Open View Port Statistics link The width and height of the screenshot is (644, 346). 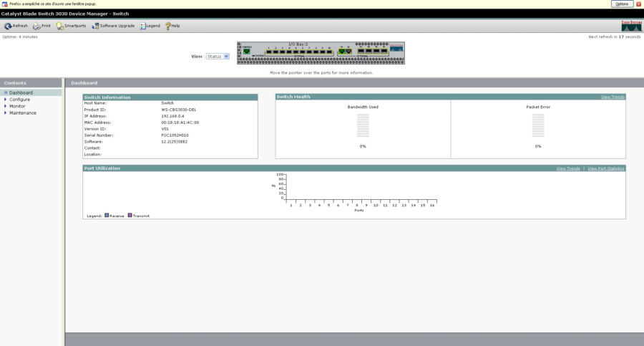[606, 168]
